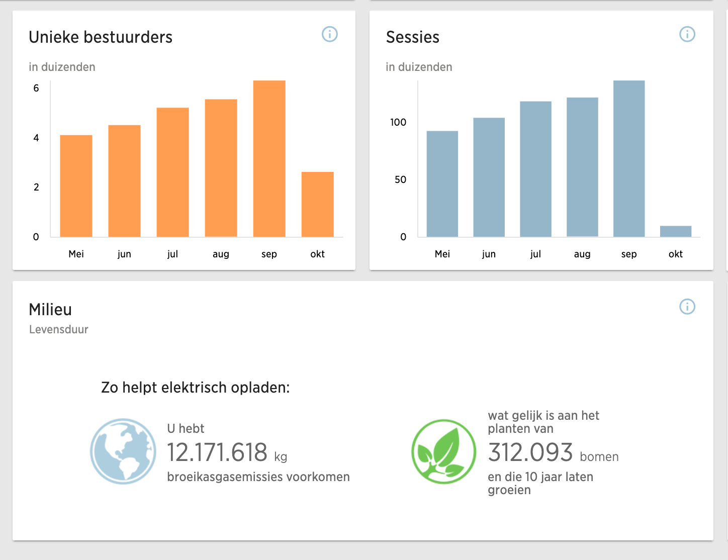Open info icon for Unieke bestuurders card
This screenshot has height=560, width=728.
pyautogui.click(x=330, y=34)
